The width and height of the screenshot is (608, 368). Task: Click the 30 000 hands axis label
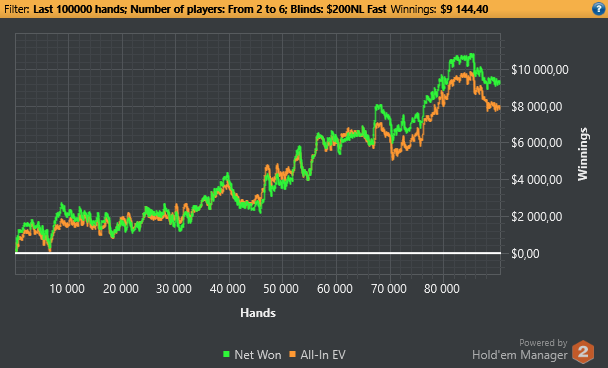[x=174, y=289]
